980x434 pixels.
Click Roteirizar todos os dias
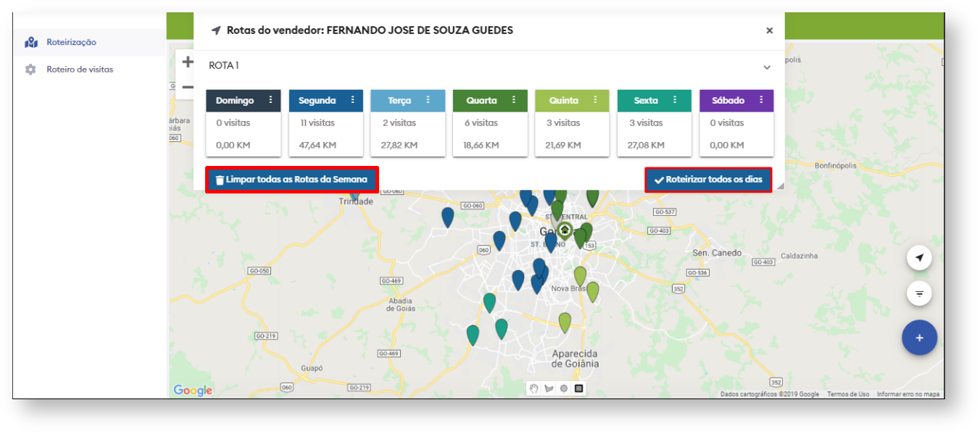(708, 180)
